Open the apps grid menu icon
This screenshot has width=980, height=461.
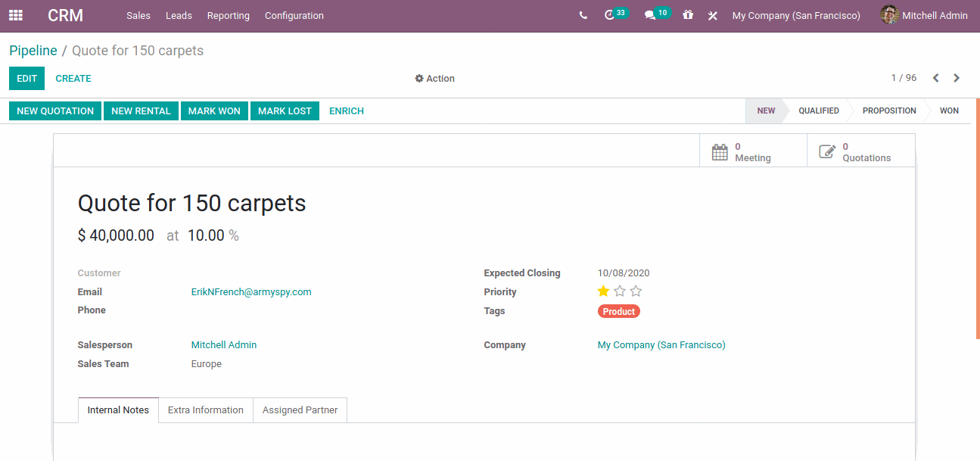pos(16,15)
